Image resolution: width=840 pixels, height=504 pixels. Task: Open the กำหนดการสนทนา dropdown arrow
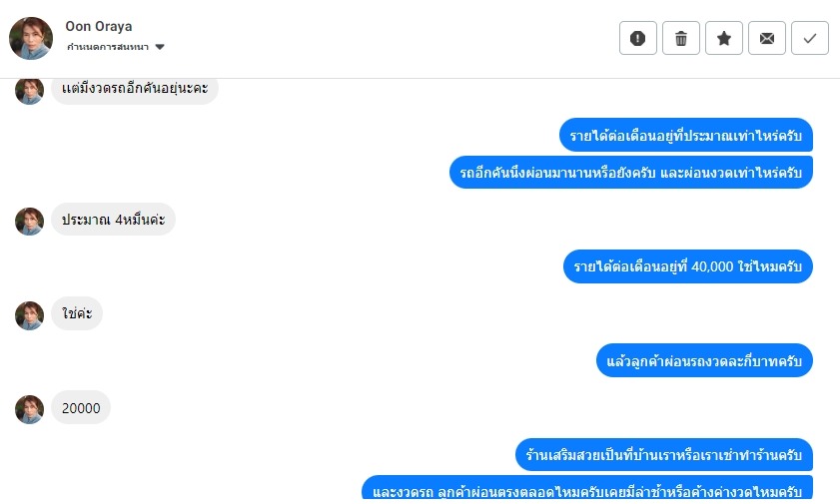[x=160, y=47]
